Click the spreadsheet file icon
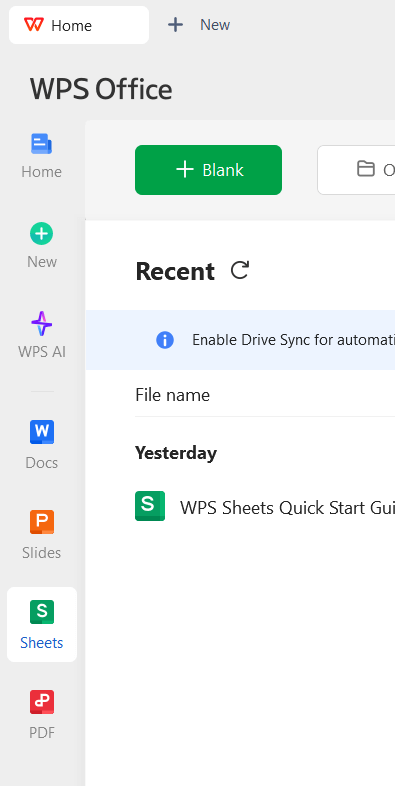The image size is (395, 786). (150, 506)
